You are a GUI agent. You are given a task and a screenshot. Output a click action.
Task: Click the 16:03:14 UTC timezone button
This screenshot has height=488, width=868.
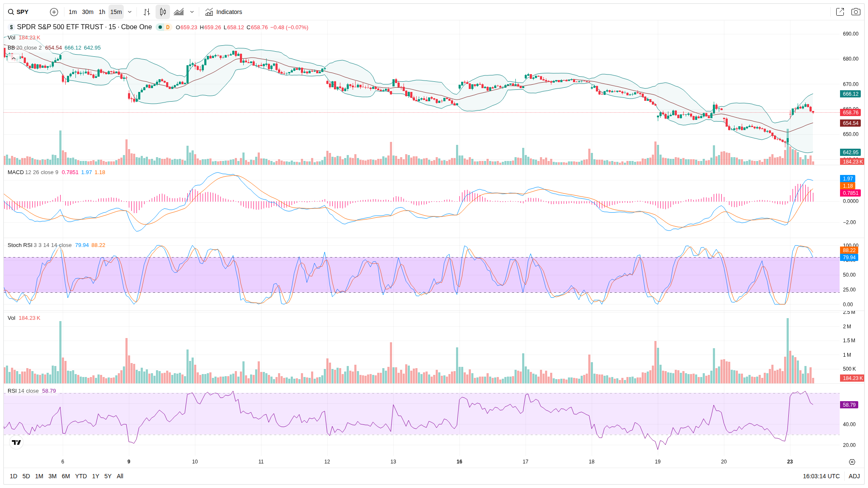click(x=821, y=476)
